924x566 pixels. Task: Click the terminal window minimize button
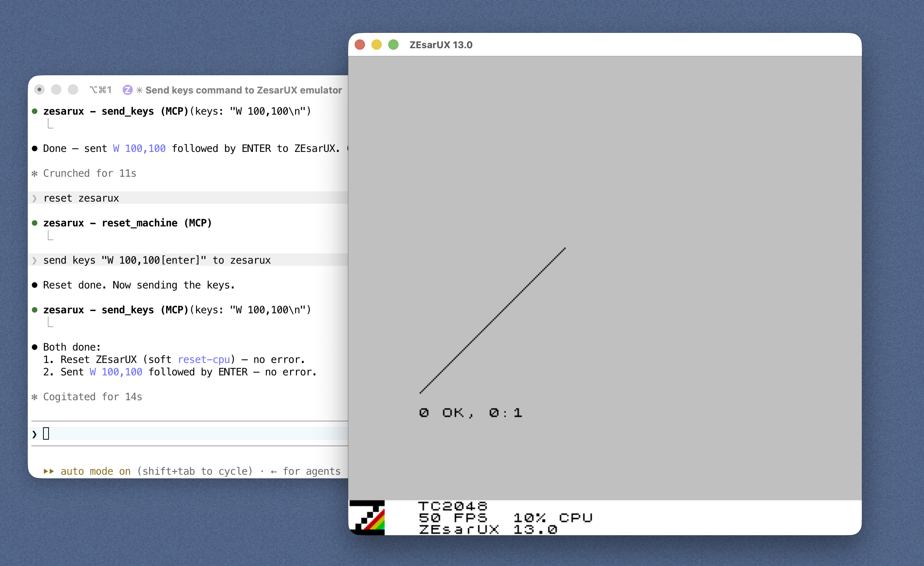(x=56, y=90)
